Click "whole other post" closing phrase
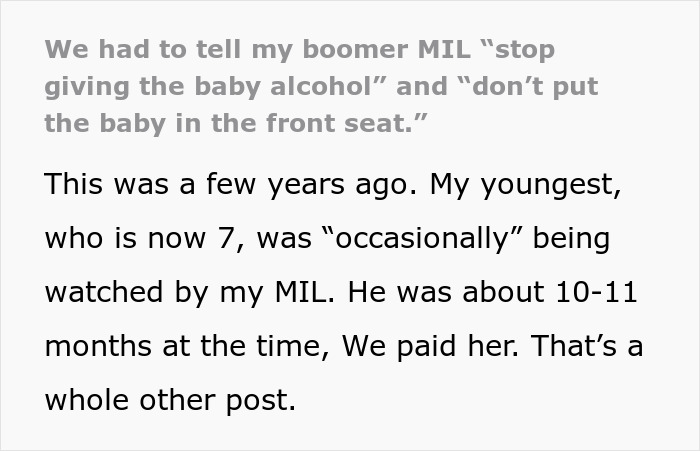Screen dimensions: 700x451 click(x=170, y=401)
